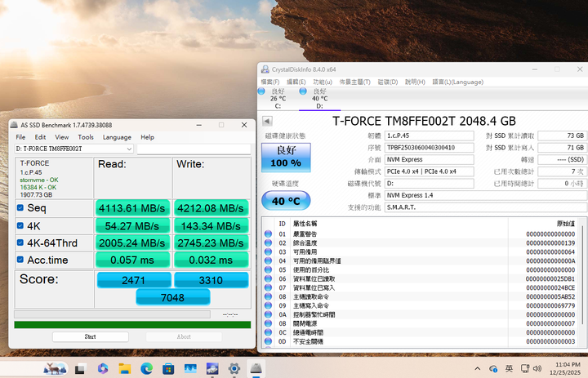Switch to the C: drive tab
The height and width of the screenshot is (378, 588).
pyautogui.click(x=278, y=99)
